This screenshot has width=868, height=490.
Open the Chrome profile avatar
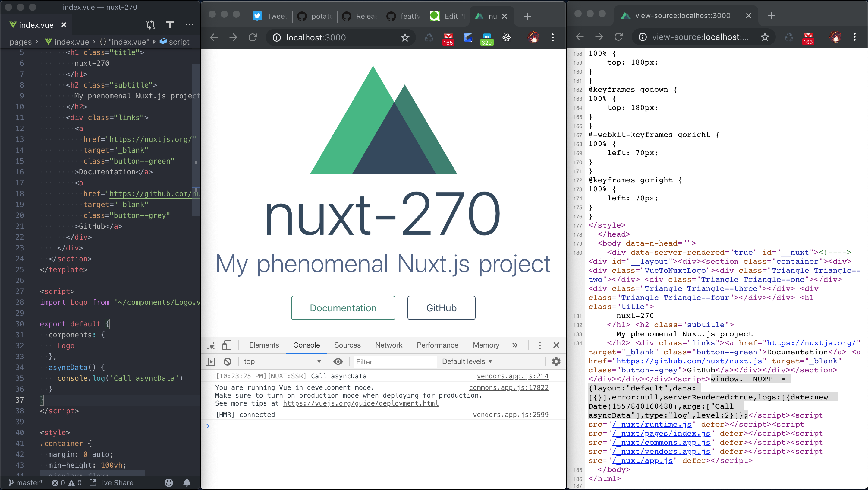pyautogui.click(x=533, y=38)
